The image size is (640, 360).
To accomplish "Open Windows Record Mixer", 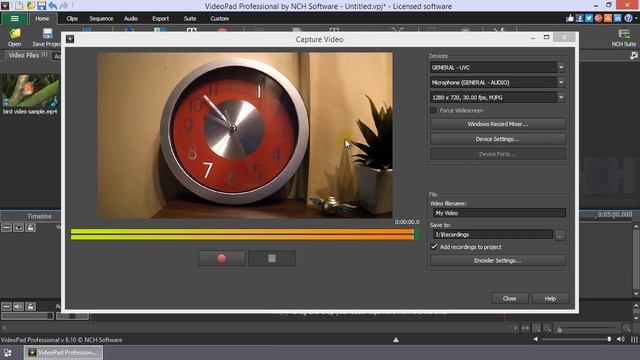I will coord(498,124).
